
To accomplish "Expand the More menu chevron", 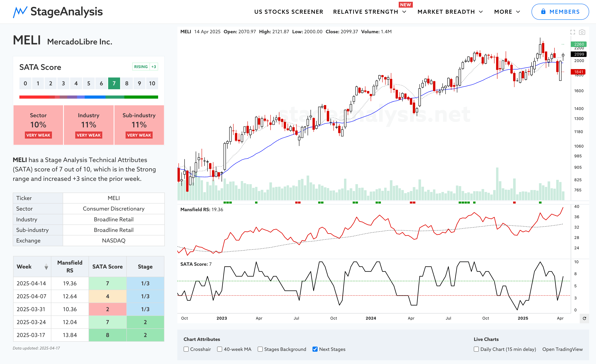I will (518, 12).
